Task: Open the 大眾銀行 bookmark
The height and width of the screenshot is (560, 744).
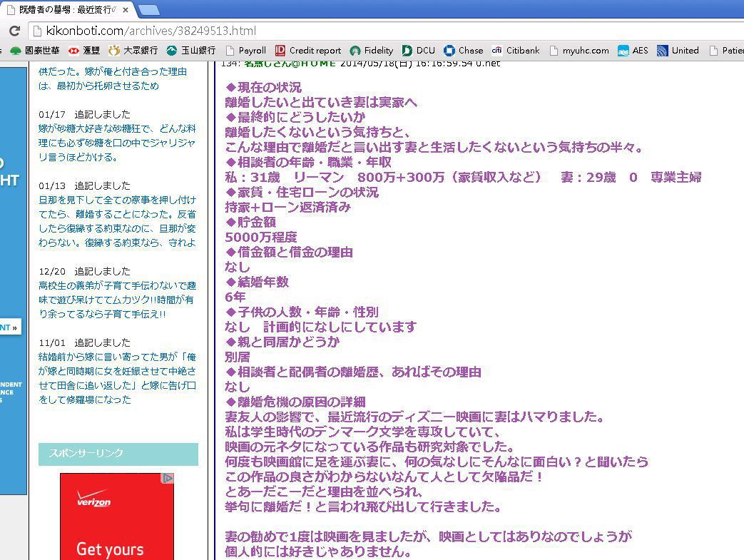Action: pos(133,51)
